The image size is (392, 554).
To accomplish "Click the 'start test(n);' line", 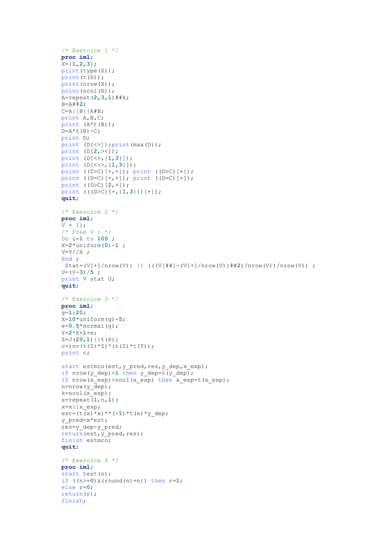I will click(x=86, y=474).
